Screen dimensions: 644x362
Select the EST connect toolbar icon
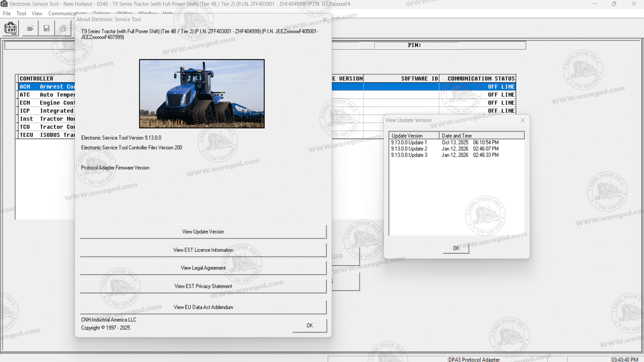[10, 28]
